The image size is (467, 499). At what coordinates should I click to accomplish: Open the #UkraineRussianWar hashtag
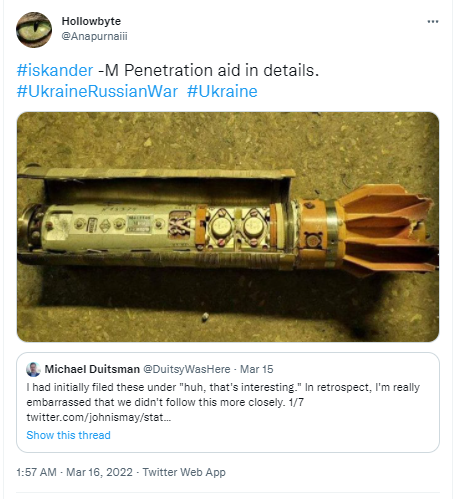coord(97,91)
